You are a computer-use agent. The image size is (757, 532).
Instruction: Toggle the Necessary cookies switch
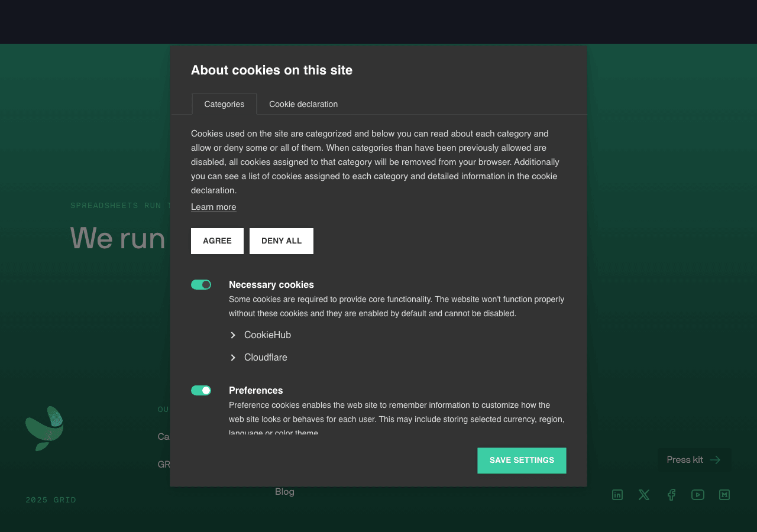click(x=201, y=285)
